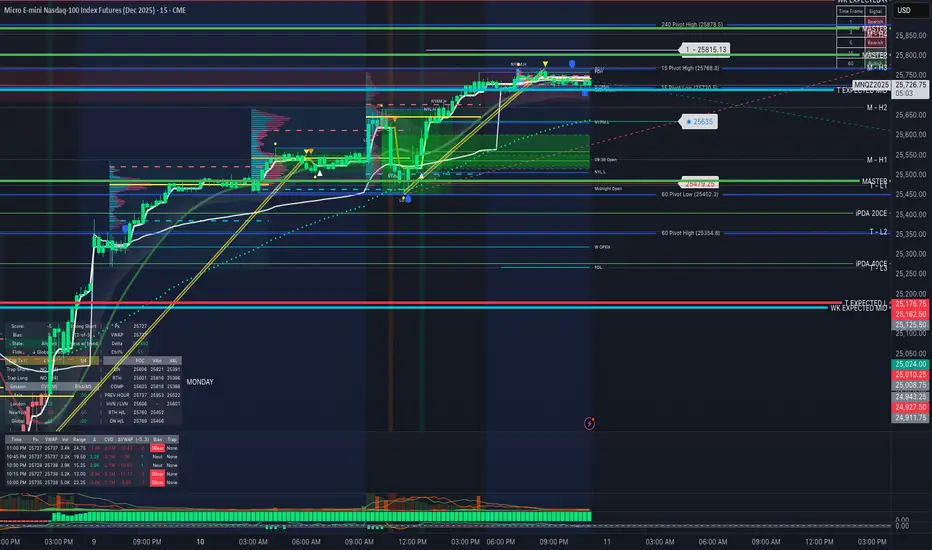Viewport: 932px width, 550px height.
Task: Click the 'MONDAY' day label on chart
Action: tap(200, 382)
